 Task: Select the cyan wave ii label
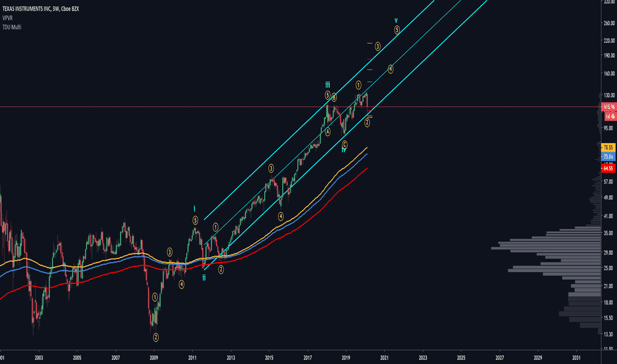[x=204, y=278]
